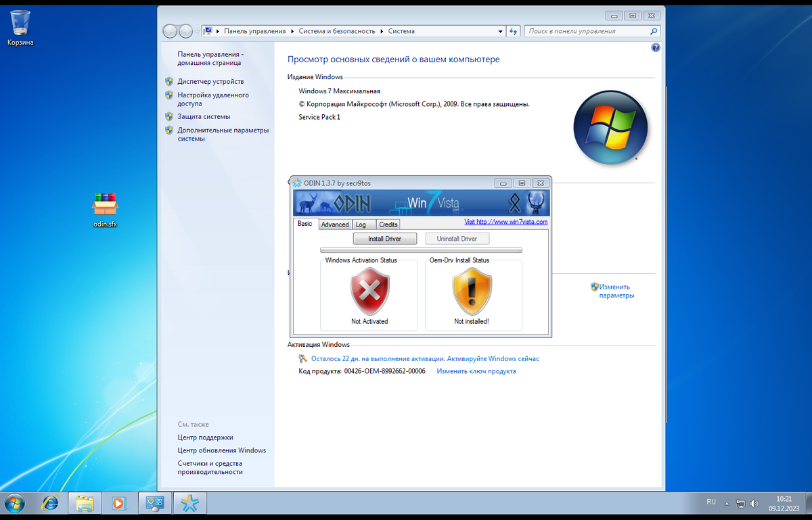Click the search magnifier icon

(x=653, y=31)
